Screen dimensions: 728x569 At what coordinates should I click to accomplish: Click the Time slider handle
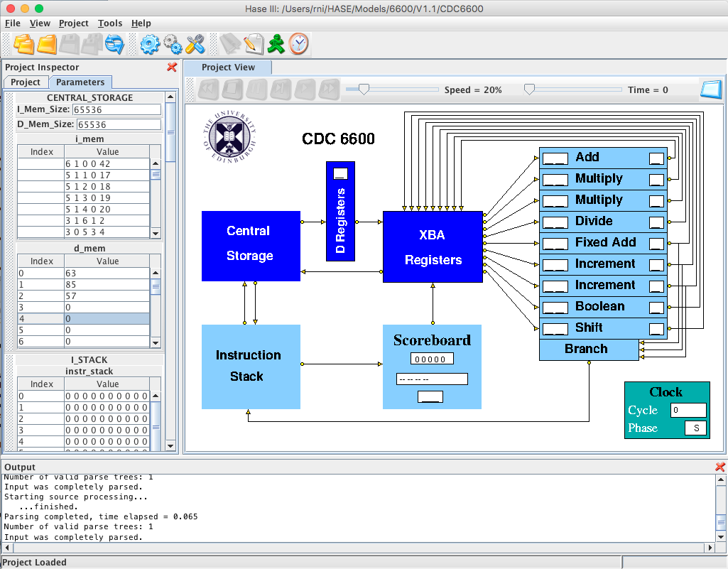529,90
